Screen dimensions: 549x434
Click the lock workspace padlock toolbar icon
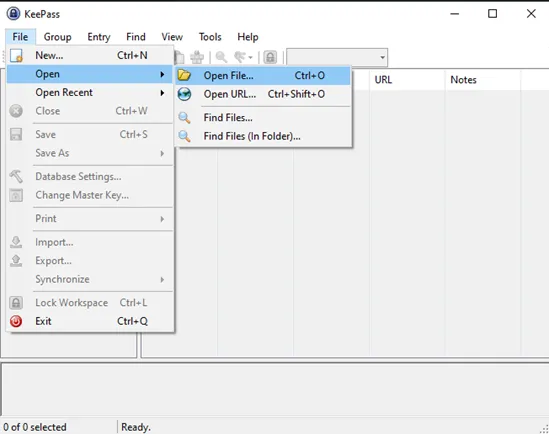(x=270, y=57)
